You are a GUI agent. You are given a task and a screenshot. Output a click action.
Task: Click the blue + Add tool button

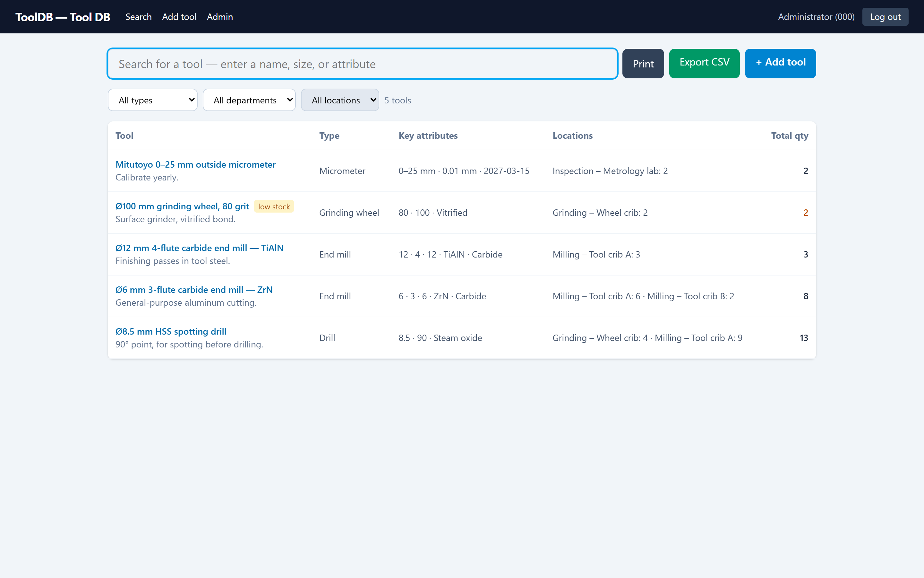tap(780, 64)
